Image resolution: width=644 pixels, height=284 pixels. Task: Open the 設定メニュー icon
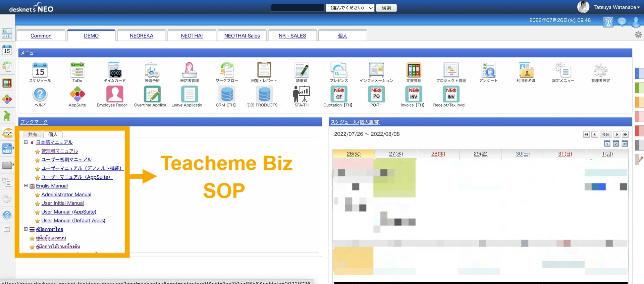tap(563, 69)
